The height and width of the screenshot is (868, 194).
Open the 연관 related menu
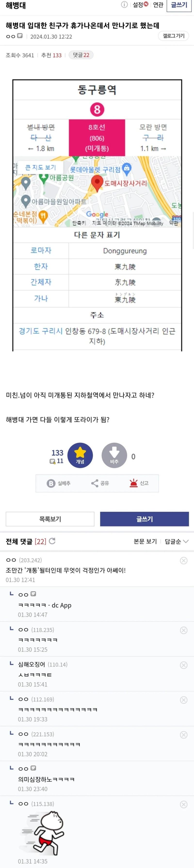pyautogui.click(x=158, y=5)
